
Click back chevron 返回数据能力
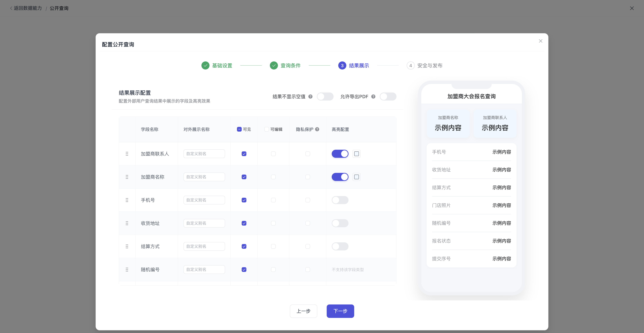pos(11,8)
